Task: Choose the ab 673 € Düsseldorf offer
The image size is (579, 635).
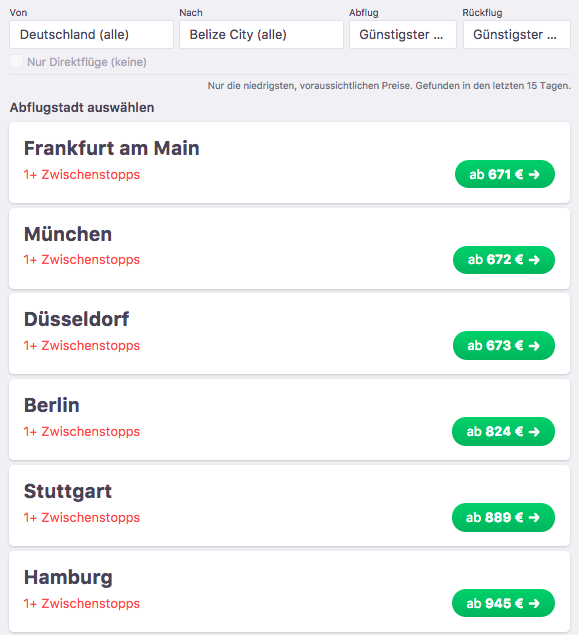Action: coord(504,345)
